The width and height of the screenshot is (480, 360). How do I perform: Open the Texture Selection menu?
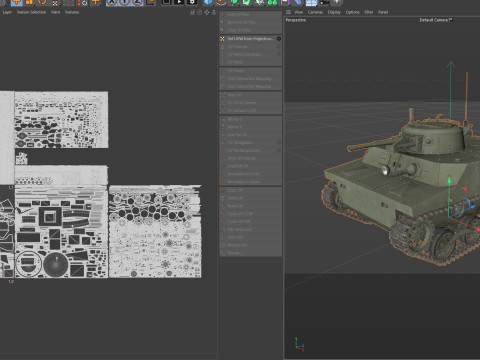point(31,12)
